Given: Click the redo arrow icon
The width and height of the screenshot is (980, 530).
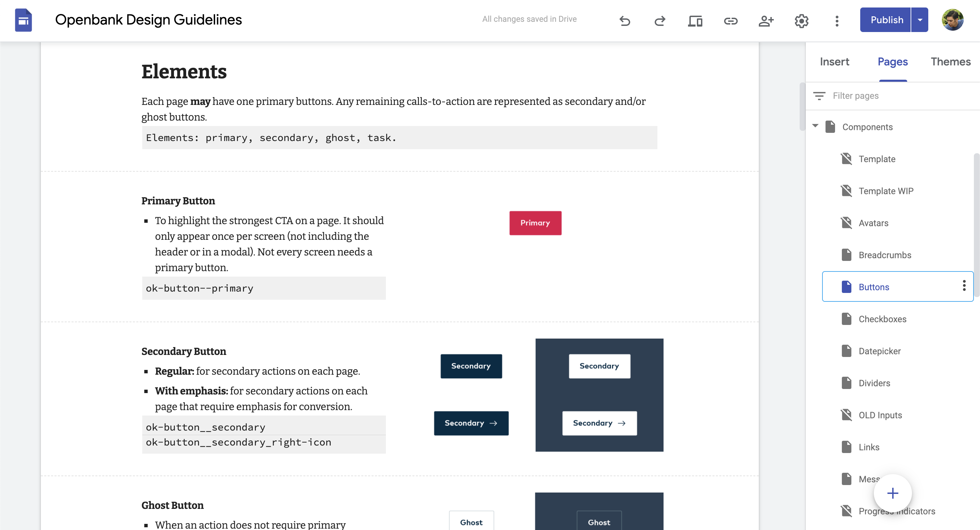Looking at the screenshot, I should pos(660,20).
